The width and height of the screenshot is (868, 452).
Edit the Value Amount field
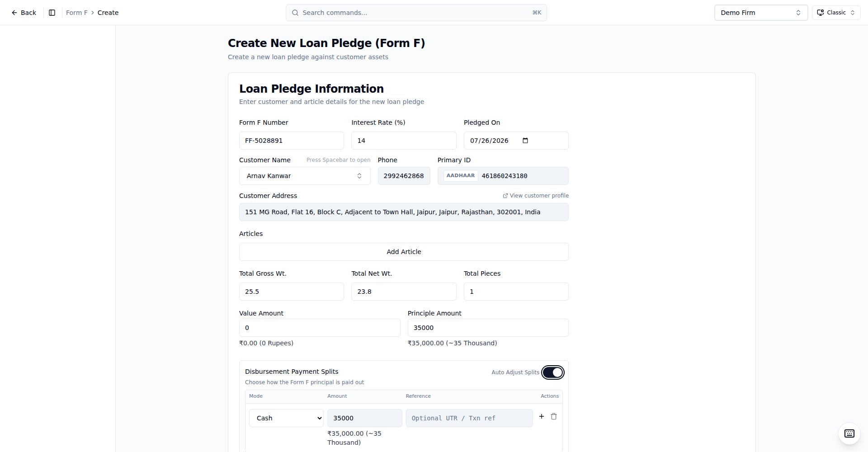pyautogui.click(x=320, y=328)
